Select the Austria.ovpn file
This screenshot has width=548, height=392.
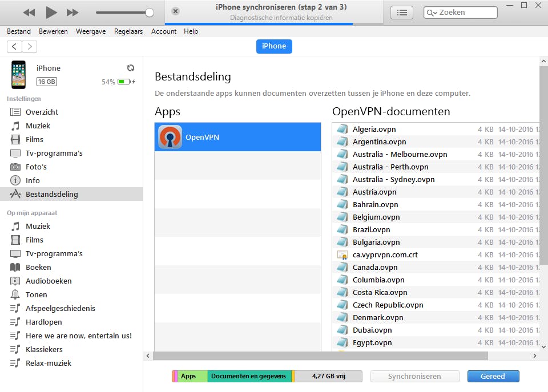click(x=436, y=192)
